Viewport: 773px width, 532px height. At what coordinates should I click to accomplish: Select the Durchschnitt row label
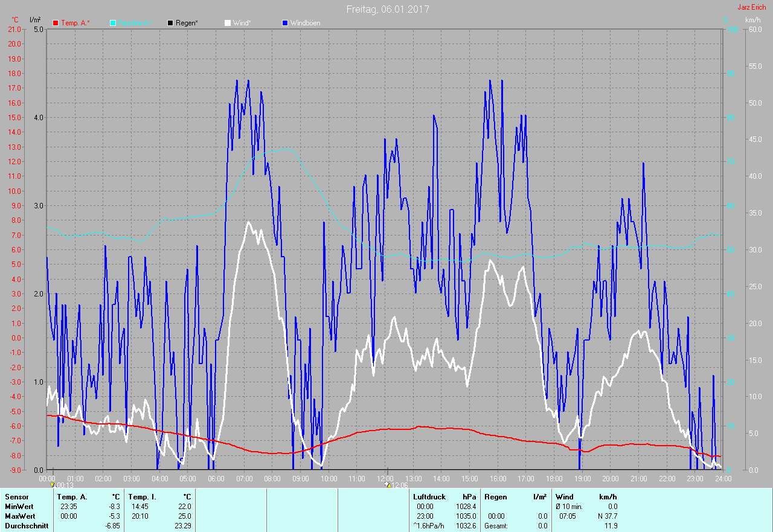click(25, 526)
